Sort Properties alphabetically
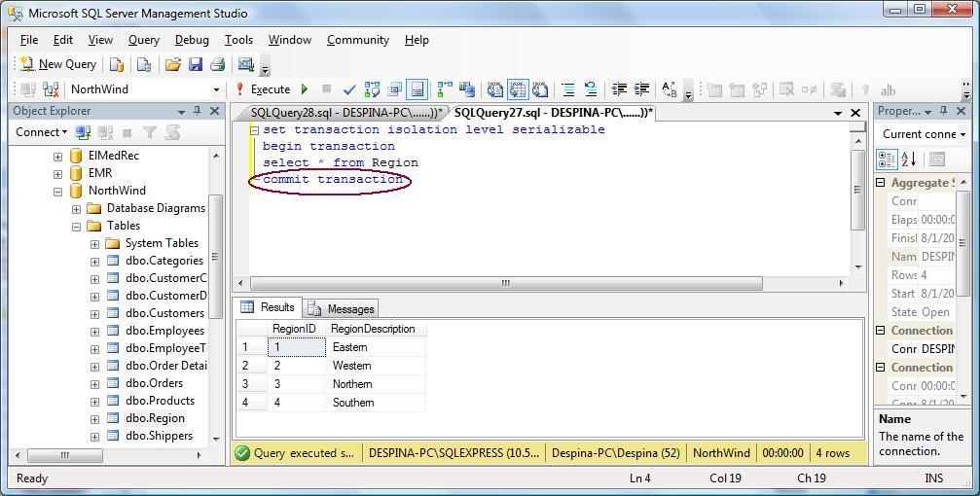 (x=909, y=159)
